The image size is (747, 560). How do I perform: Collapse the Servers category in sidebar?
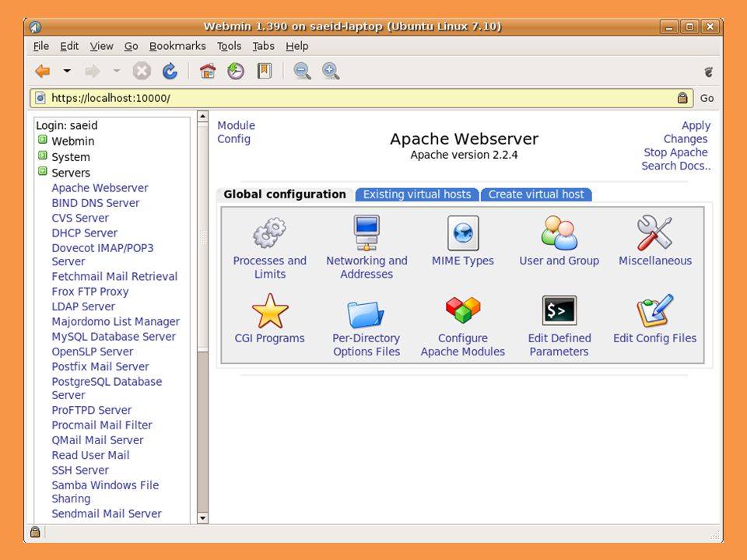[x=43, y=171]
